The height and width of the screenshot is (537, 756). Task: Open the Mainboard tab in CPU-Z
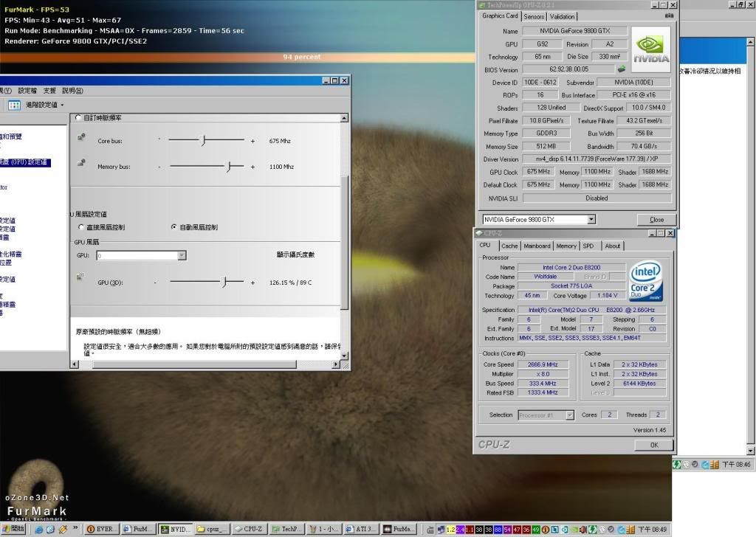tap(537, 246)
